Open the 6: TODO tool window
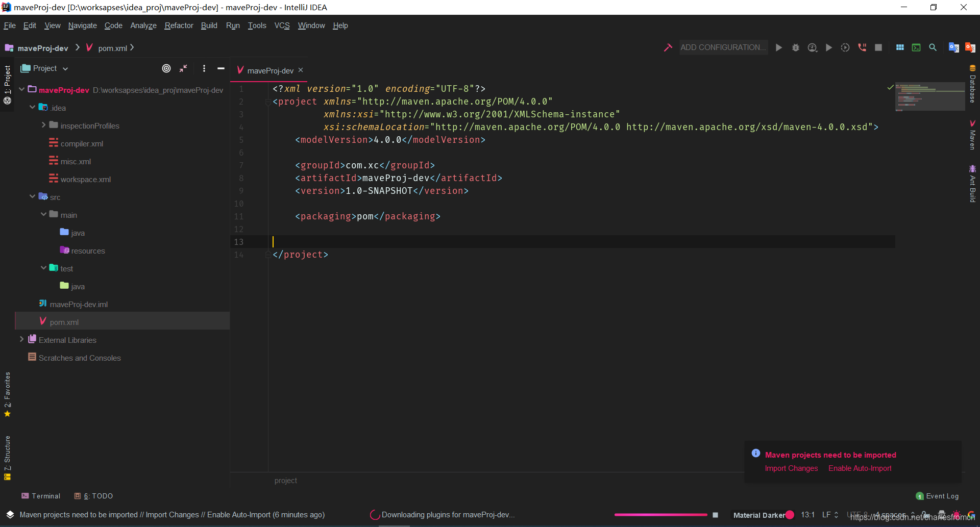The height and width of the screenshot is (527, 980). (94, 496)
